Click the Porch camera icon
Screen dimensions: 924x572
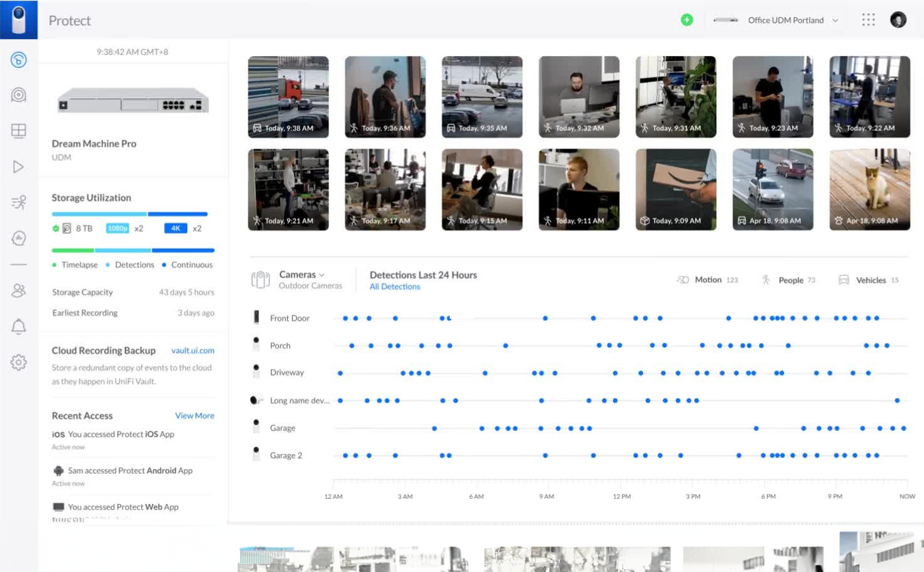click(x=256, y=344)
